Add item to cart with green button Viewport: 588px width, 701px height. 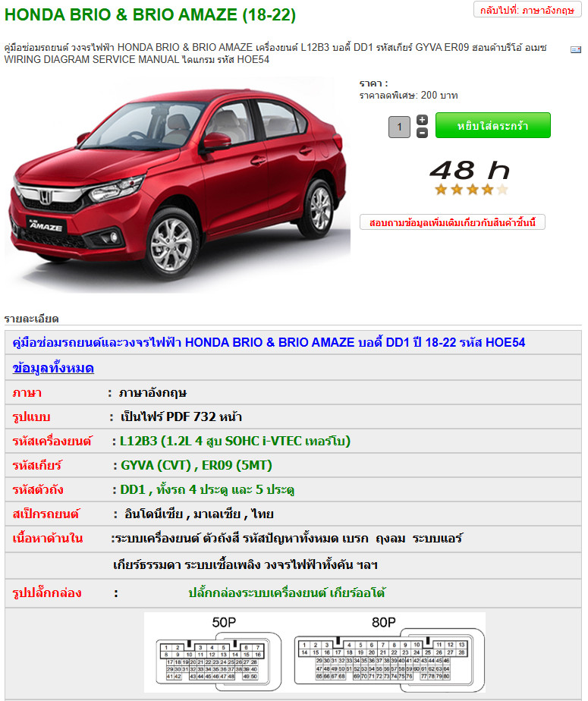pyautogui.click(x=492, y=126)
